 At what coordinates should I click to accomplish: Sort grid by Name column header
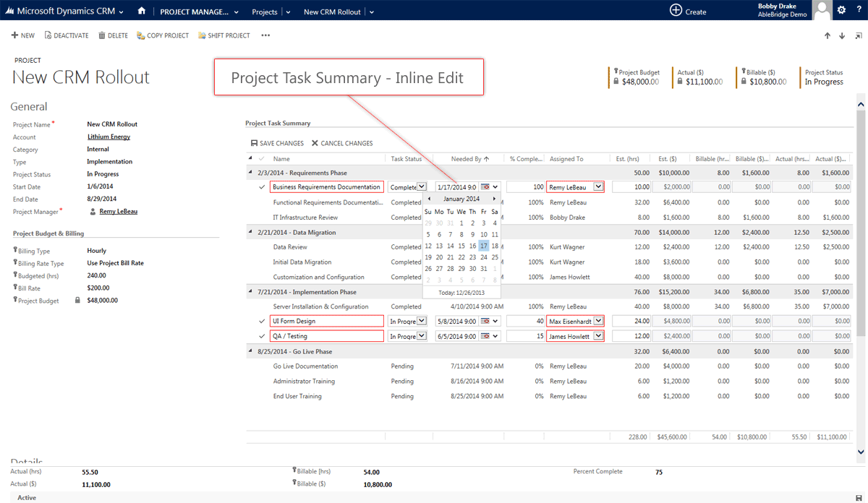[x=281, y=158]
